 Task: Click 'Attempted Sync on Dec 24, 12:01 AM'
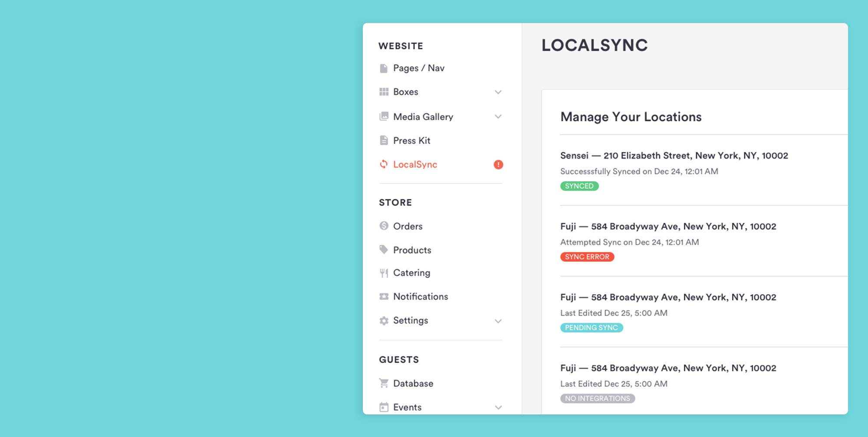630,242
